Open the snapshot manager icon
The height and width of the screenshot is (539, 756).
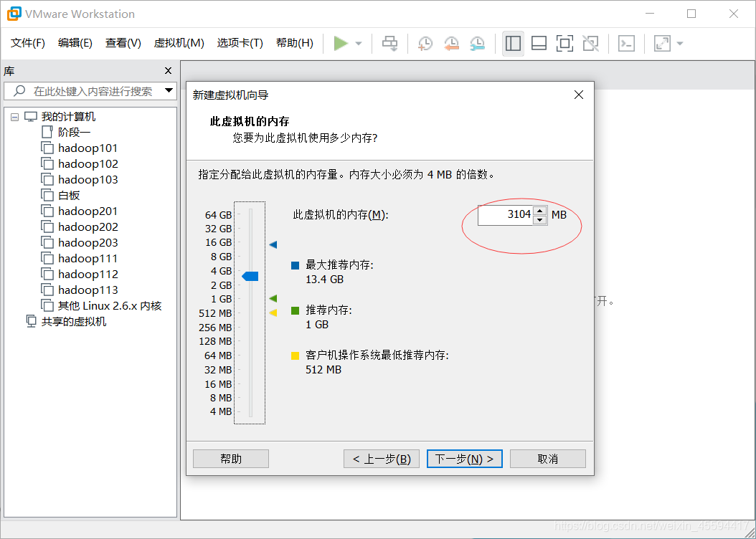pyautogui.click(x=477, y=43)
